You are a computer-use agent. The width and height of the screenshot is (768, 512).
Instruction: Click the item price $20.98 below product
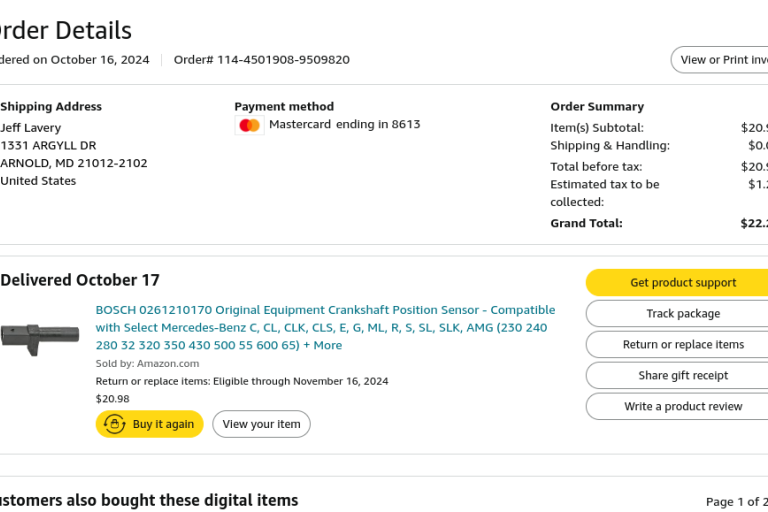pos(113,398)
